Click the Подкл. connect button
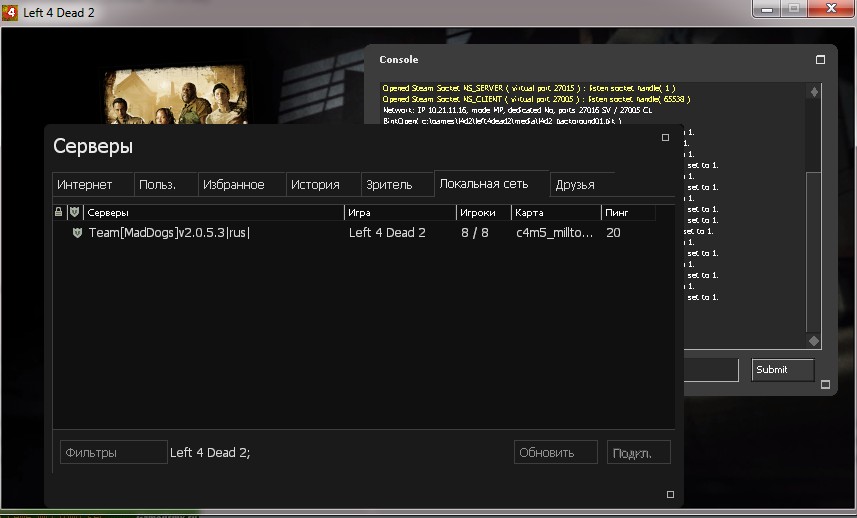 (x=638, y=452)
